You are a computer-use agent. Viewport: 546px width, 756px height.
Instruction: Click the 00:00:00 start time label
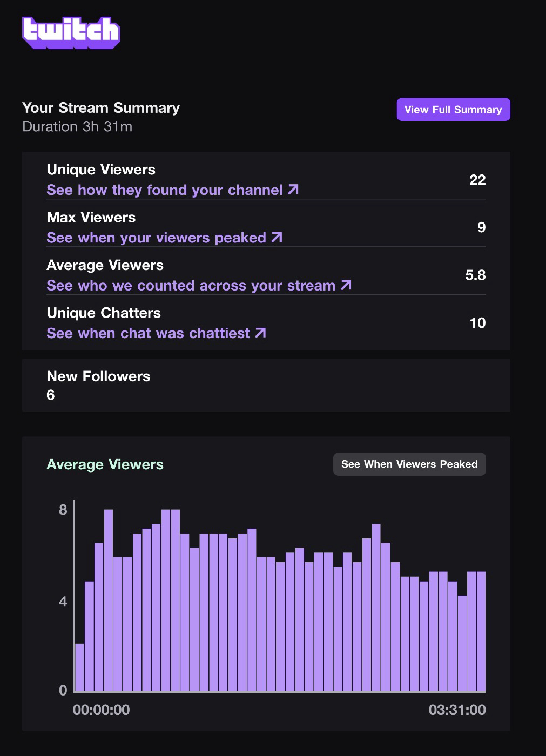(x=102, y=710)
